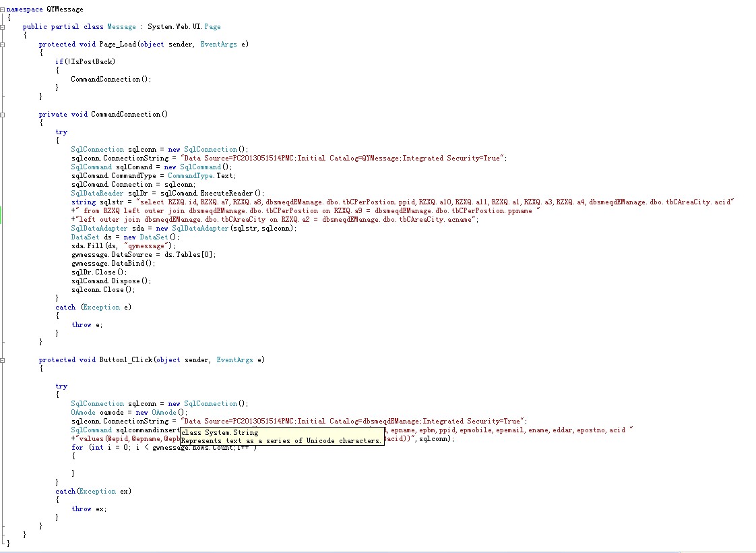This screenshot has height=553, width=756.
Task: Click the 'if(!IsPostBack)' statement
Action: tap(85, 62)
